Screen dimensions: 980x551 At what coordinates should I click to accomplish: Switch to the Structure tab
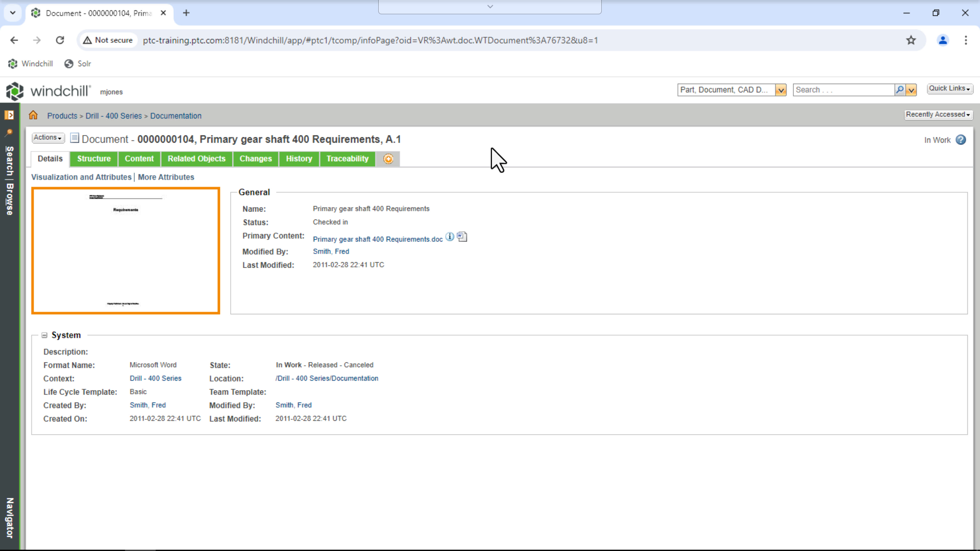point(94,159)
